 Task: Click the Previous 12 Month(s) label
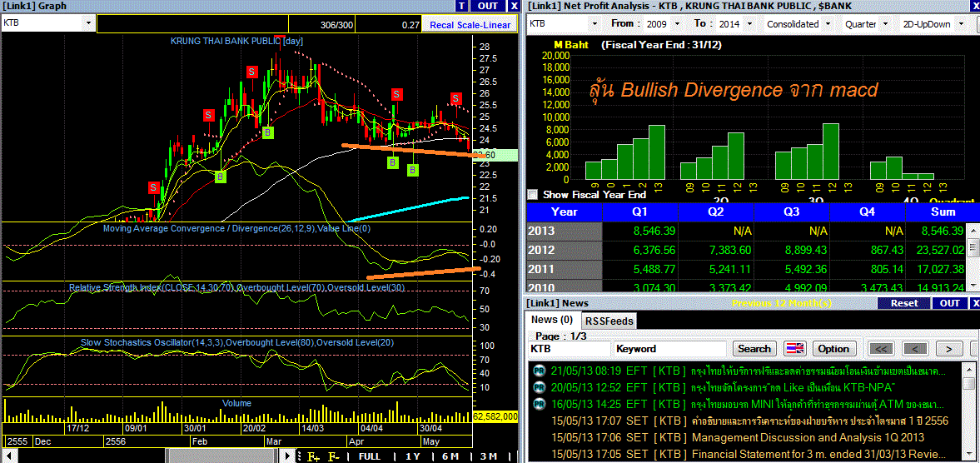(782, 303)
